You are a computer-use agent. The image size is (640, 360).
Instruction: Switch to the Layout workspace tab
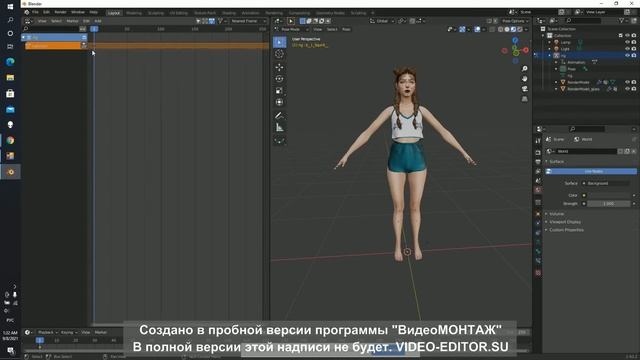point(114,13)
